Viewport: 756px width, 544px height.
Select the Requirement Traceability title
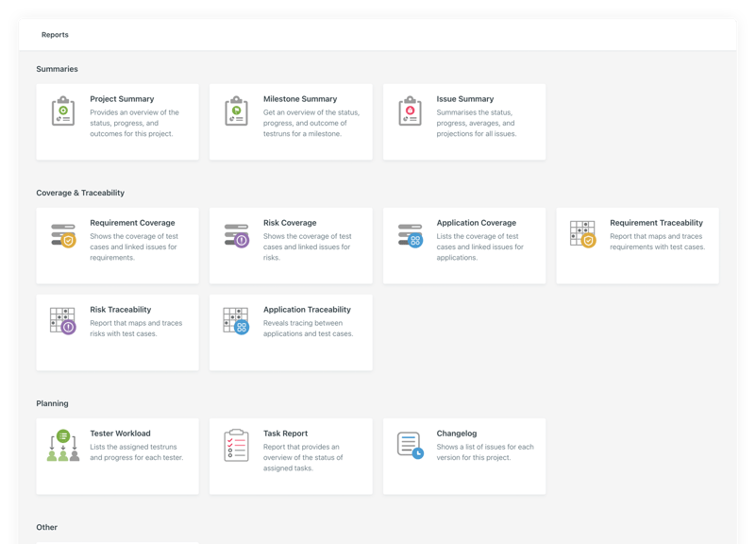[656, 223]
